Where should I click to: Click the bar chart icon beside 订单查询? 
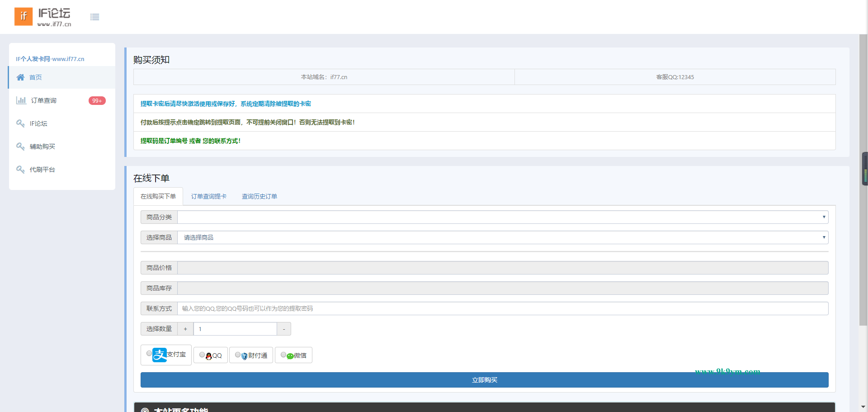[x=21, y=100]
